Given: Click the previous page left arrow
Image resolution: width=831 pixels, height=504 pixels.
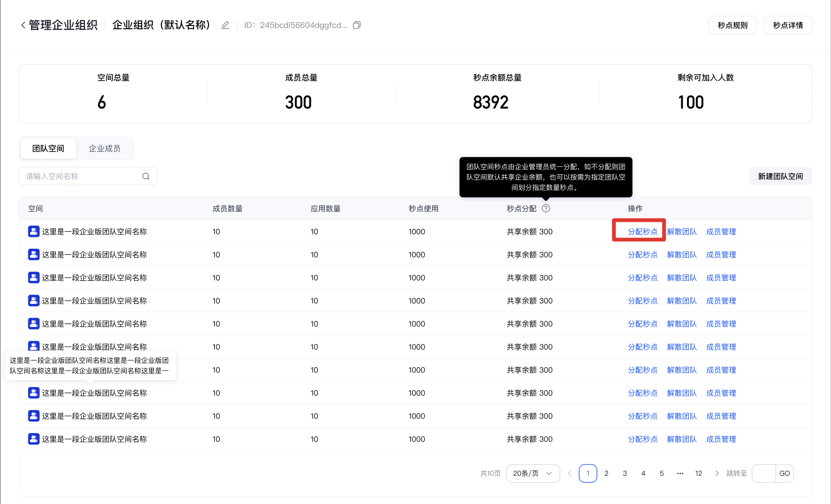Looking at the screenshot, I should click(x=569, y=473).
